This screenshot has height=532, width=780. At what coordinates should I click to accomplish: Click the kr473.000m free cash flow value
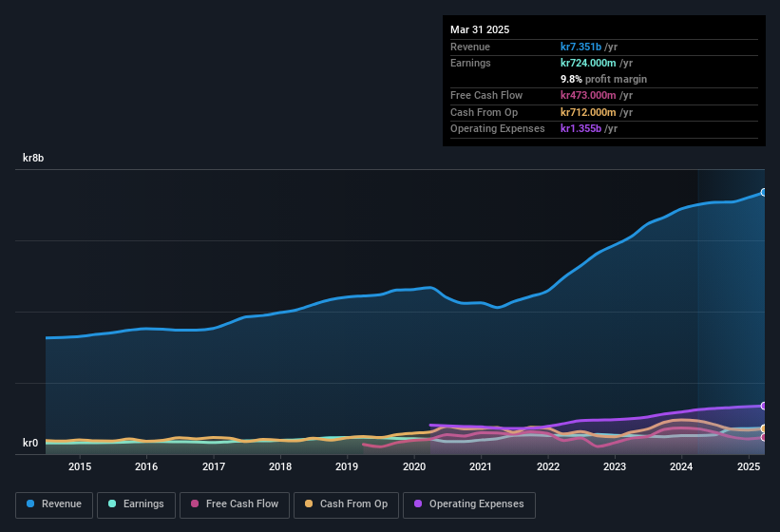[x=588, y=95]
